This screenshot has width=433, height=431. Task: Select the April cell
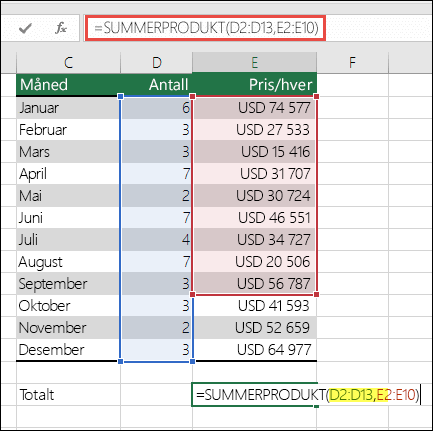68,174
